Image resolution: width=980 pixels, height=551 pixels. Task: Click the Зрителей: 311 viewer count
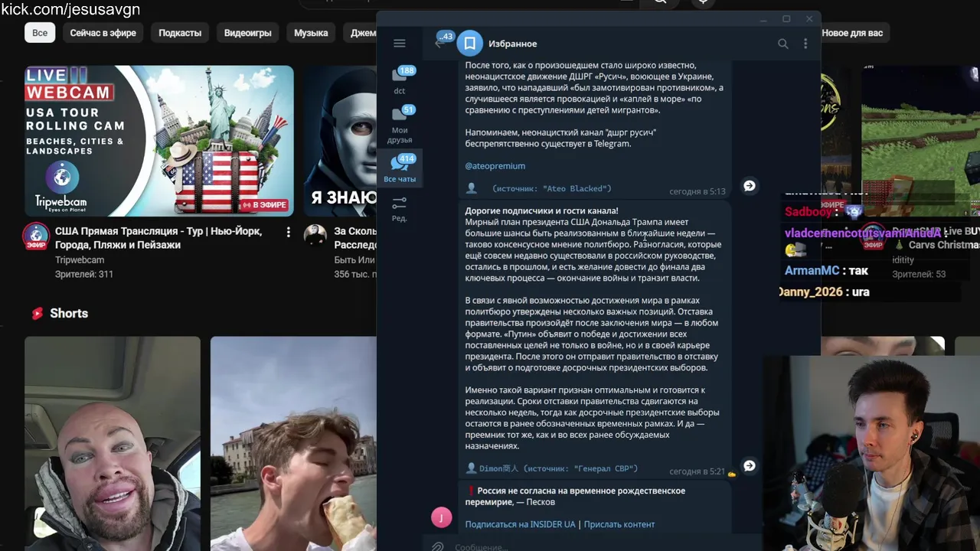84,274
